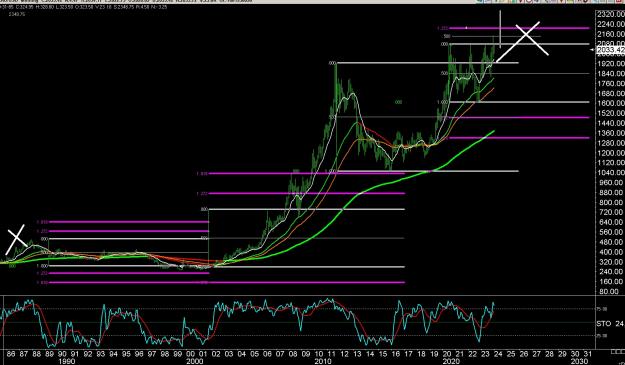The height and width of the screenshot is (365, 625).
Task: Click the 320.00 price axis label
Action: (612, 262)
